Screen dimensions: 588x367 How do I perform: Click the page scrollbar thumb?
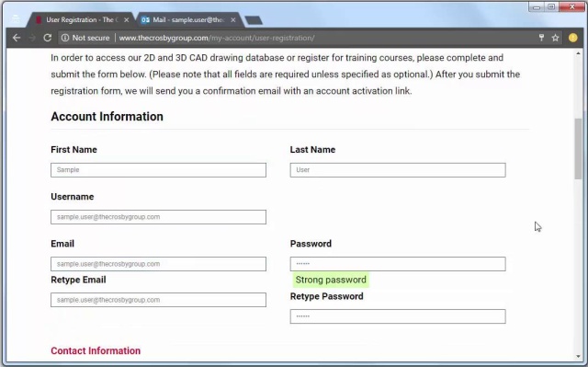[578, 149]
